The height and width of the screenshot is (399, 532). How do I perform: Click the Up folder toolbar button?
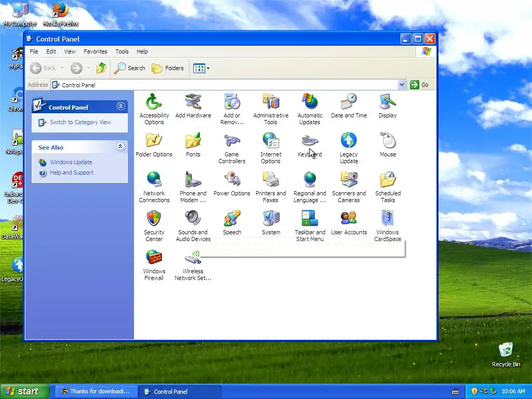coord(101,68)
